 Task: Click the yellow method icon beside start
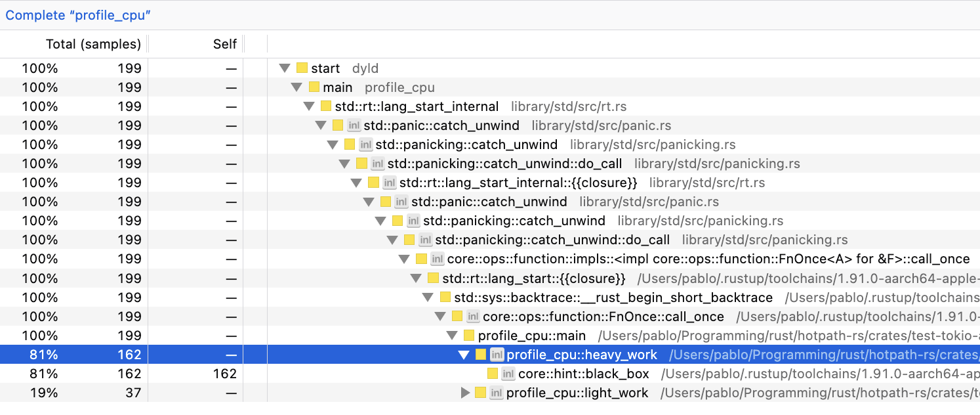[x=303, y=68]
